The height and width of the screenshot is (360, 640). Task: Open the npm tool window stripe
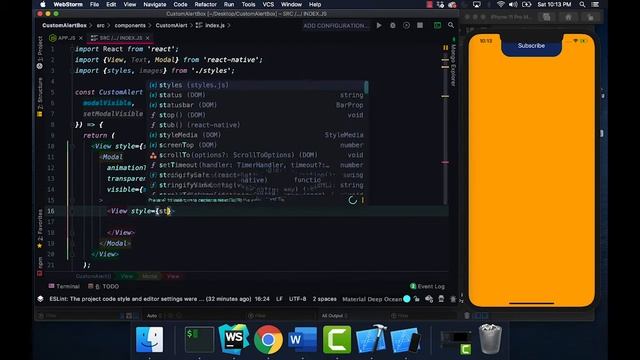click(x=40, y=266)
